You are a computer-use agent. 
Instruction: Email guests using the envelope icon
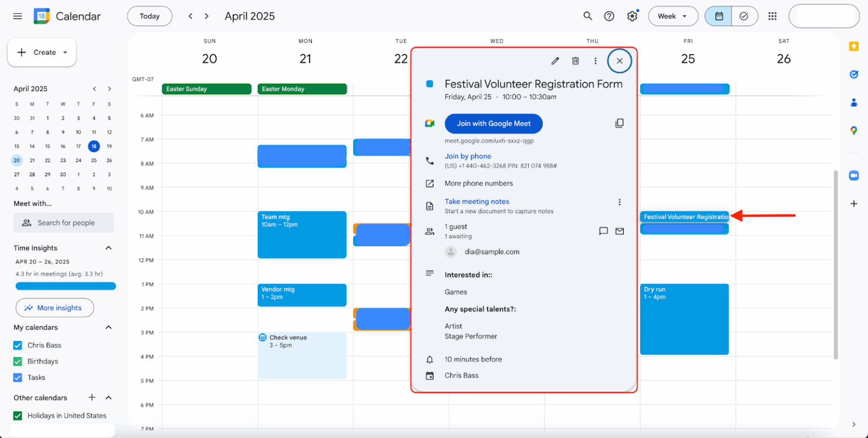point(619,231)
